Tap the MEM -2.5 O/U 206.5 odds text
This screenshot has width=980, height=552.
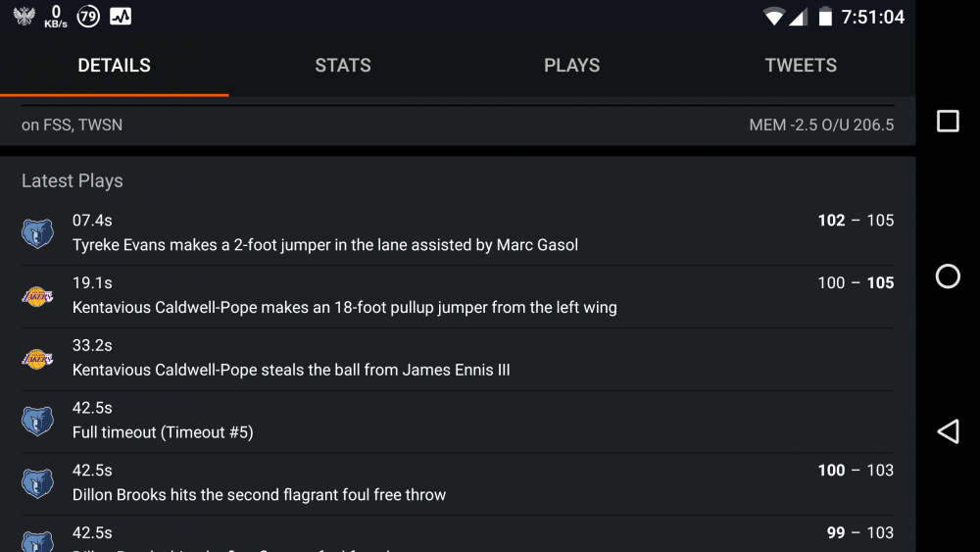tap(821, 125)
